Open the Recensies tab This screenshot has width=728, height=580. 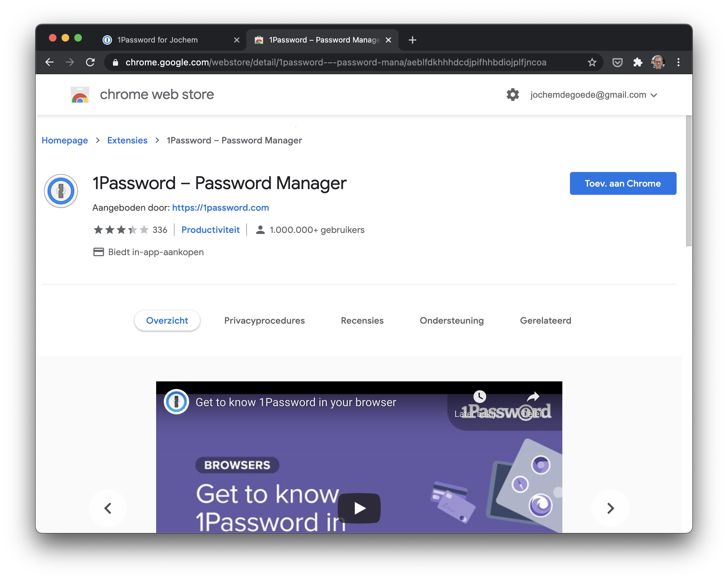coord(362,320)
